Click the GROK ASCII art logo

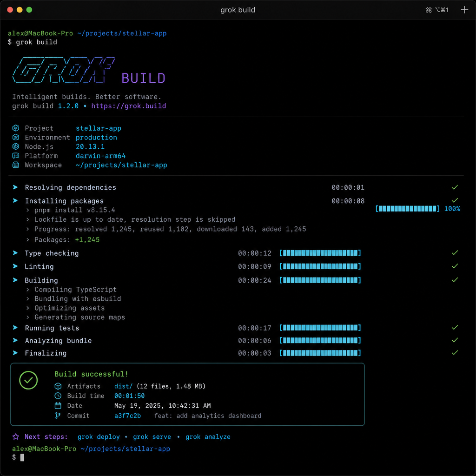tap(63, 70)
